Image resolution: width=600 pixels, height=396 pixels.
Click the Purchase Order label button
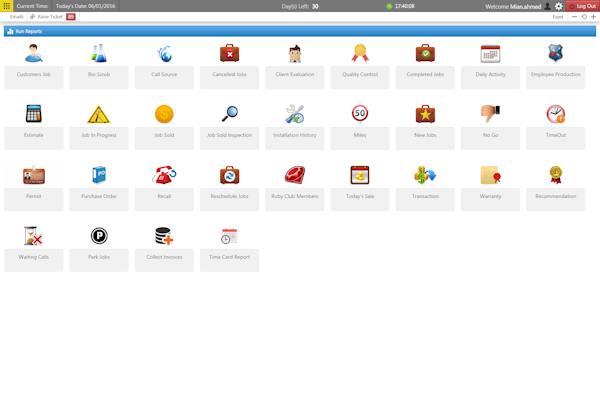[x=99, y=199]
